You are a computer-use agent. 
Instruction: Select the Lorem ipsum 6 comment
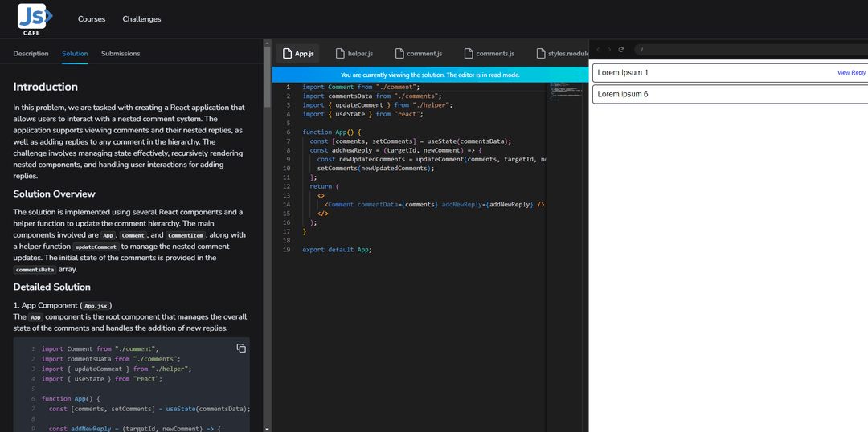coord(730,94)
